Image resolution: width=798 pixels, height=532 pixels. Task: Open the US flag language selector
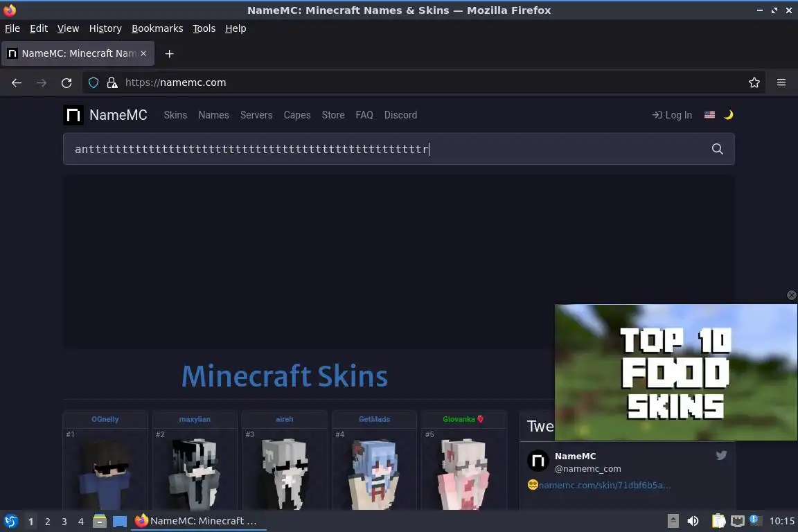point(709,114)
